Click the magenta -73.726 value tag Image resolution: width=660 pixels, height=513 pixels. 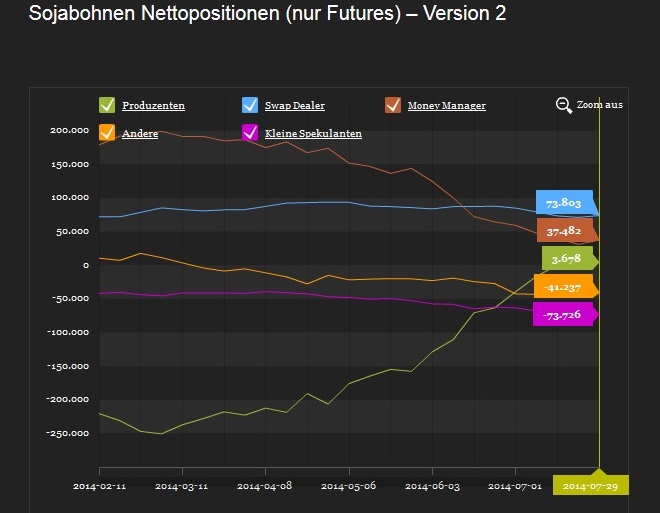pos(565,315)
